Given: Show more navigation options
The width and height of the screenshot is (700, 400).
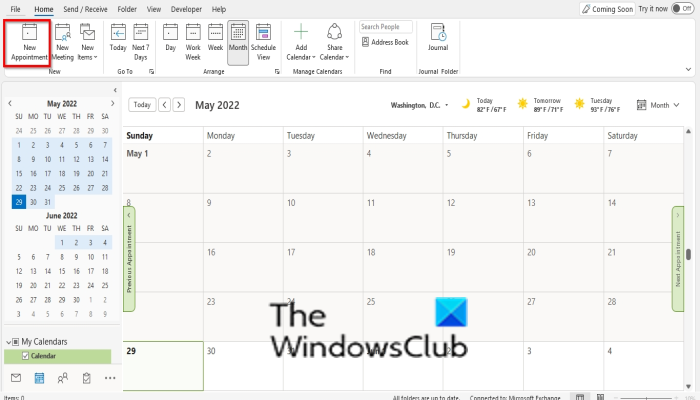Looking at the screenshot, I should coord(110,378).
